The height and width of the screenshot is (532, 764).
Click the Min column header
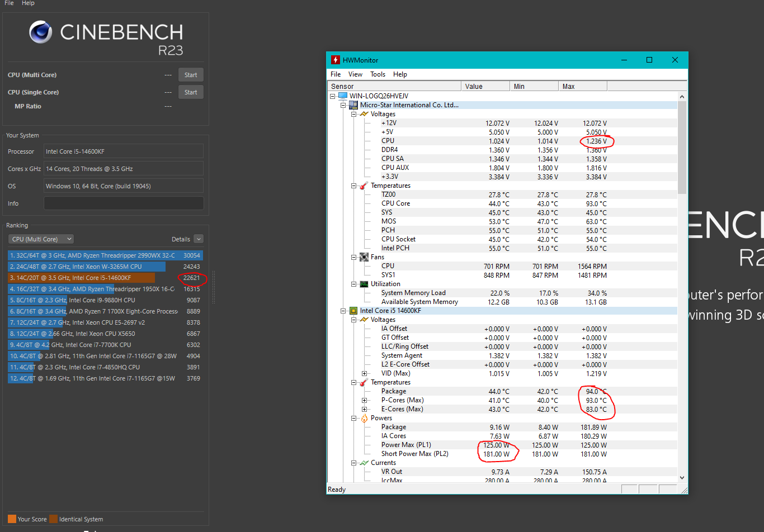(535, 86)
